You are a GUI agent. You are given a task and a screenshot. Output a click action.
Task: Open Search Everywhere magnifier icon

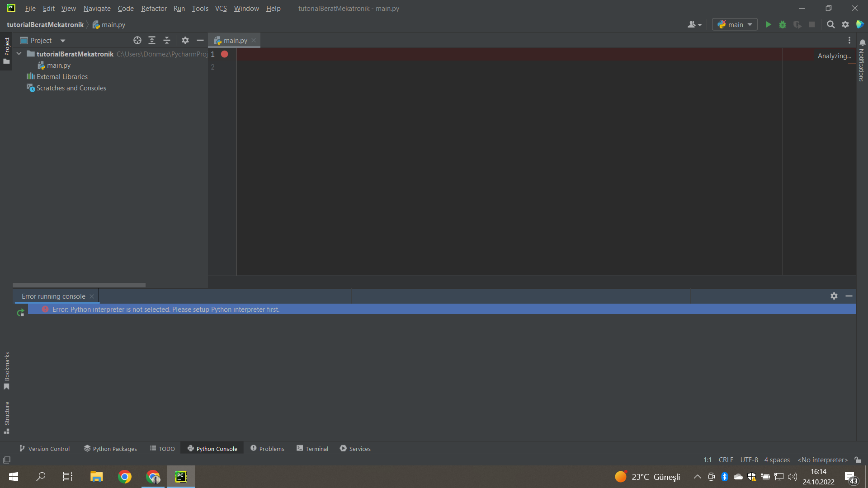pyautogui.click(x=830, y=25)
